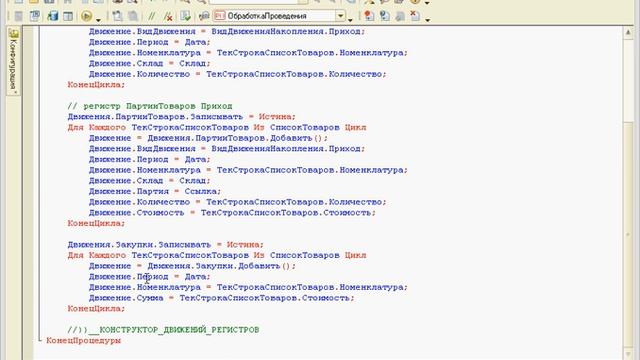Click 'Движение.Период = Дата;' in the Закупки loop

pyautogui.click(x=150, y=276)
